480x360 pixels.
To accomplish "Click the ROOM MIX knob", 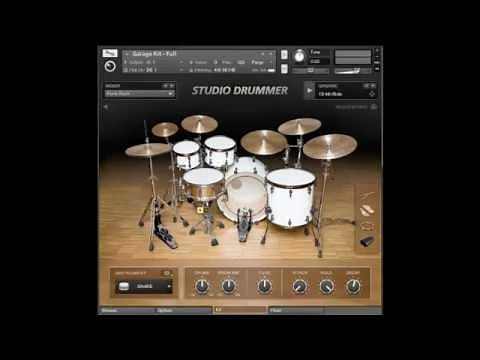I will coord(229,286).
